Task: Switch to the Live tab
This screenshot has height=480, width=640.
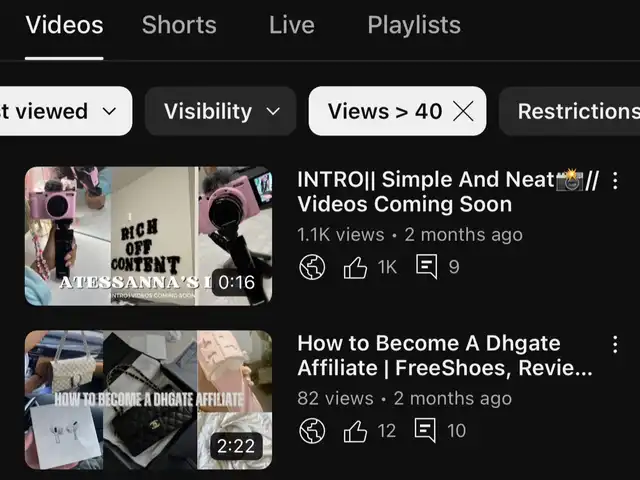Action: point(291,25)
